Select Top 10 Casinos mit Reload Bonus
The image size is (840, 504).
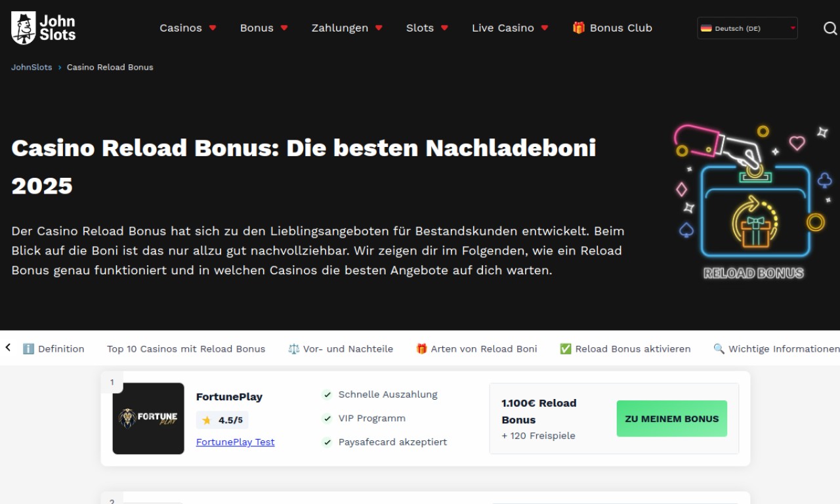186,349
